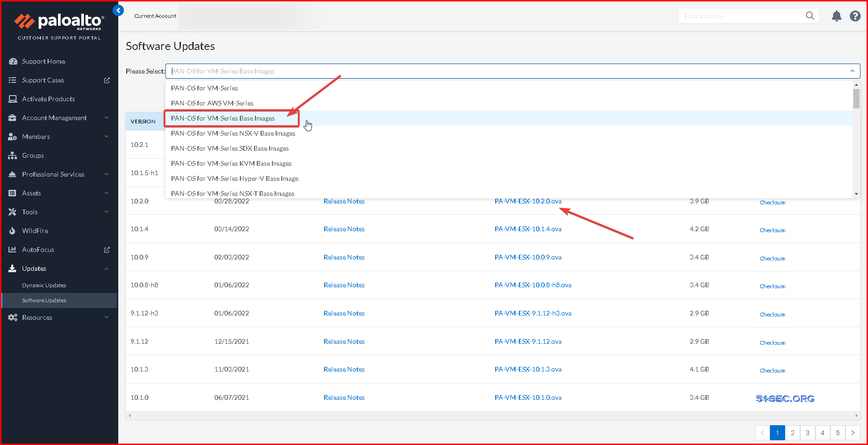
Task: Click the Members users icon
Action: tap(13, 137)
